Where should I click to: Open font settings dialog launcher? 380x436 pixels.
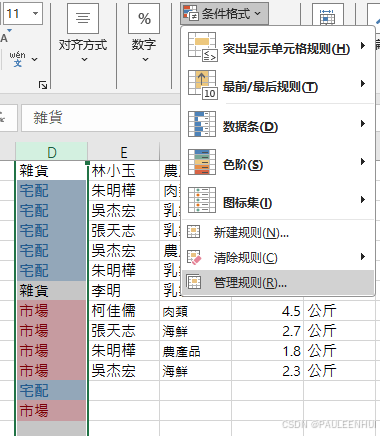(x=43, y=85)
